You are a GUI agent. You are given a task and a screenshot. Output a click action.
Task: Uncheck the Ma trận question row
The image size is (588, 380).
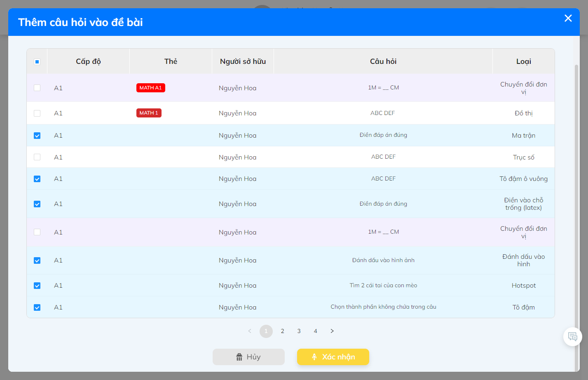coord(37,136)
